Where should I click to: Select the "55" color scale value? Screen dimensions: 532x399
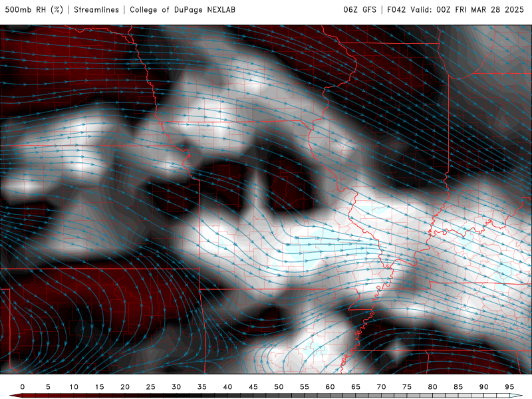point(305,387)
